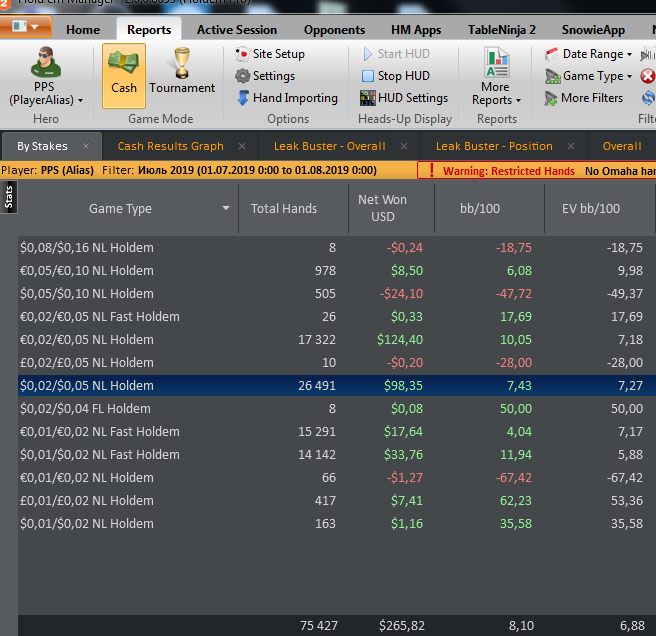The height and width of the screenshot is (636, 656).
Task: Click the -47,72 bb/100 value
Action: click(x=514, y=293)
